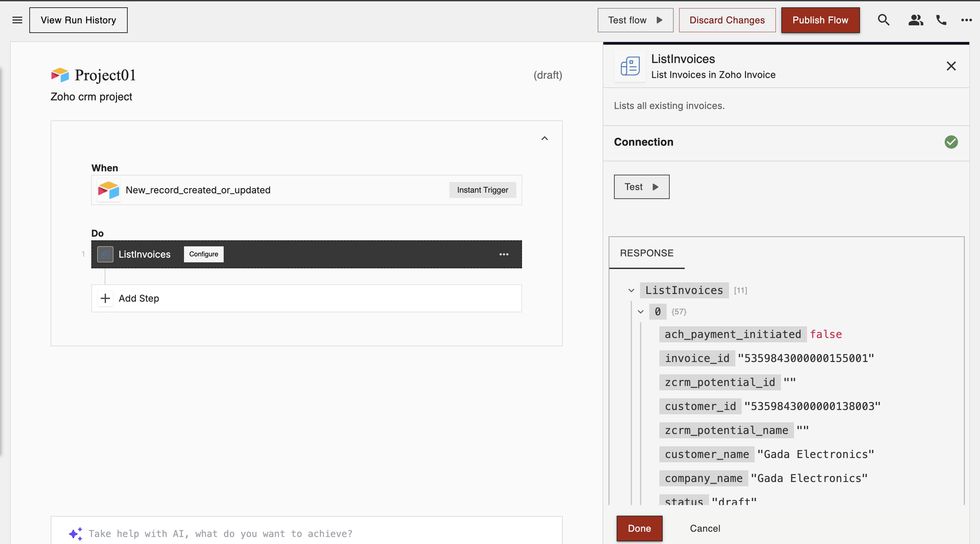Click the customer_name value Gada Electronics
The image size is (980, 544).
[816, 454]
